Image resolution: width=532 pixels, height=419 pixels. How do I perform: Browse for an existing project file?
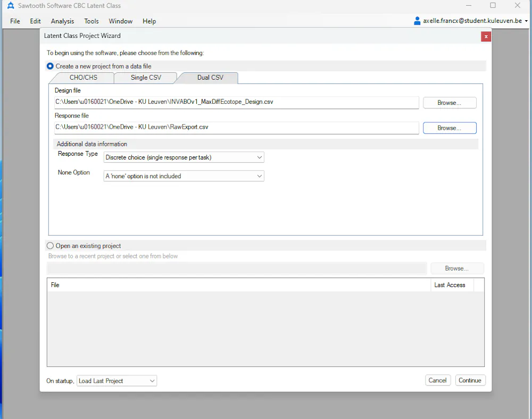[x=456, y=268]
